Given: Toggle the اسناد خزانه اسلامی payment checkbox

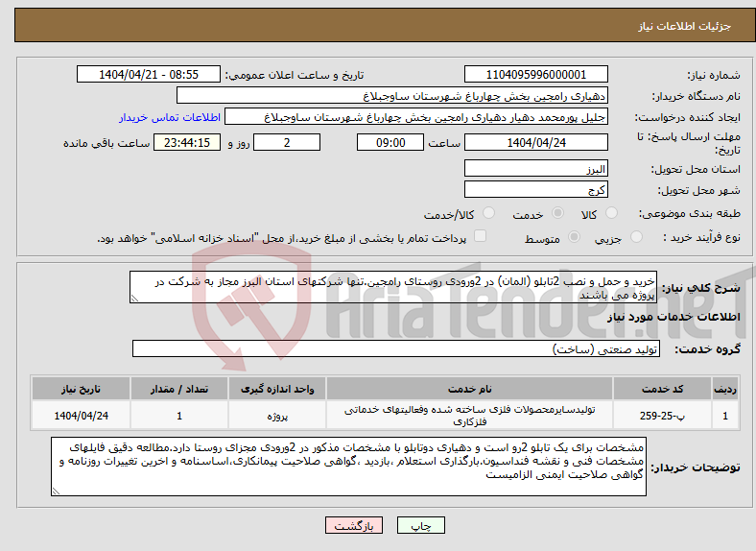Looking at the screenshot, I should (480, 236).
